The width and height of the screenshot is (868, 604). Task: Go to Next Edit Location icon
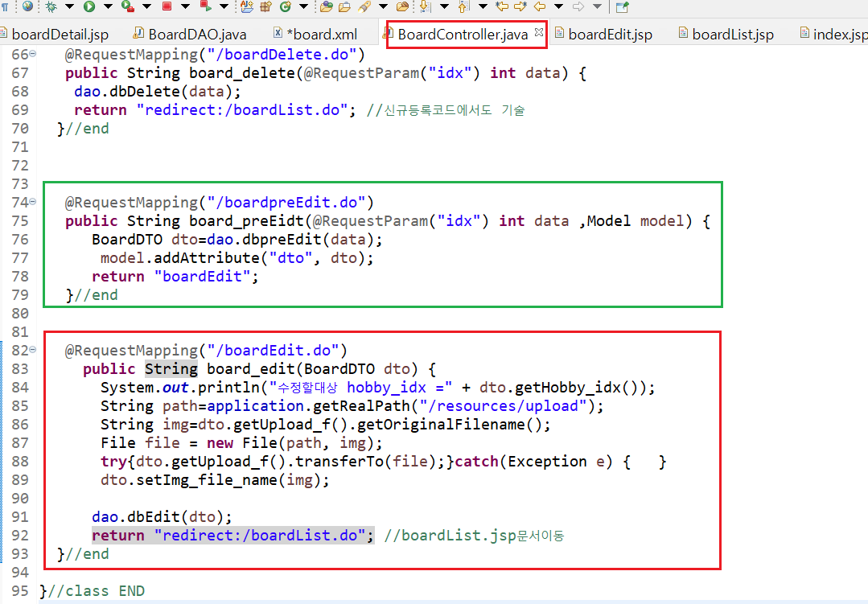click(520, 6)
